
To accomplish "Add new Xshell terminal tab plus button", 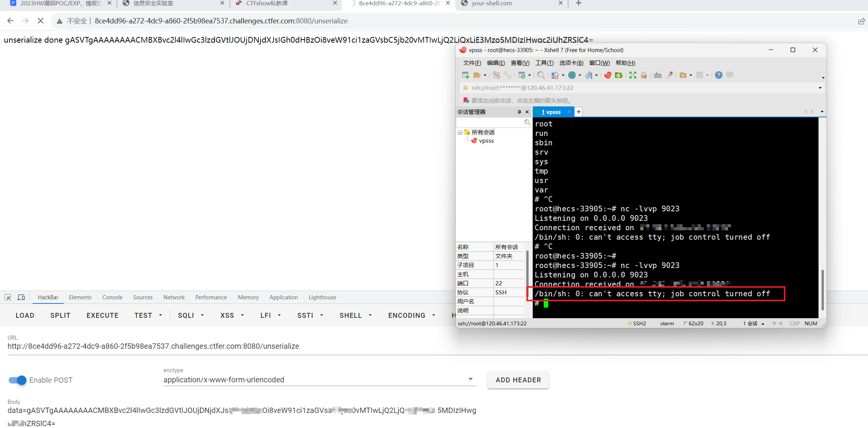I will pyautogui.click(x=578, y=112).
